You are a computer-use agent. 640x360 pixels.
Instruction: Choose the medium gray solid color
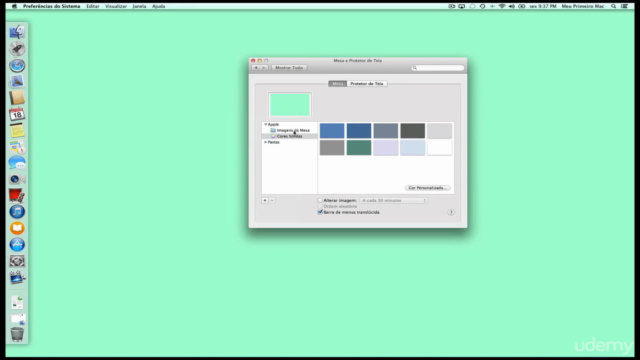tap(332, 148)
